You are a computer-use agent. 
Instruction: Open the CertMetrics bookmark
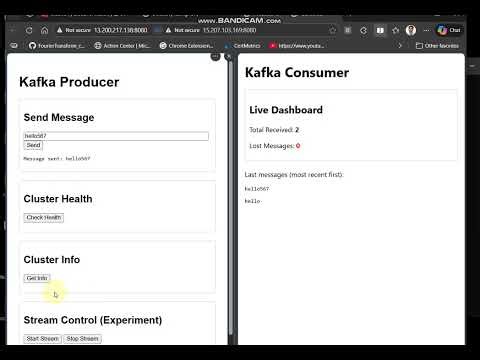(242, 46)
